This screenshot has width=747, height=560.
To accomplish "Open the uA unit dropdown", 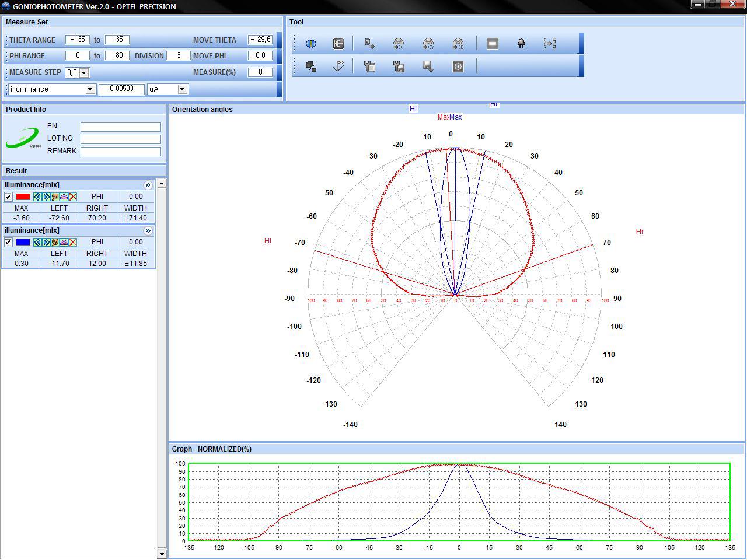I will coord(183,89).
